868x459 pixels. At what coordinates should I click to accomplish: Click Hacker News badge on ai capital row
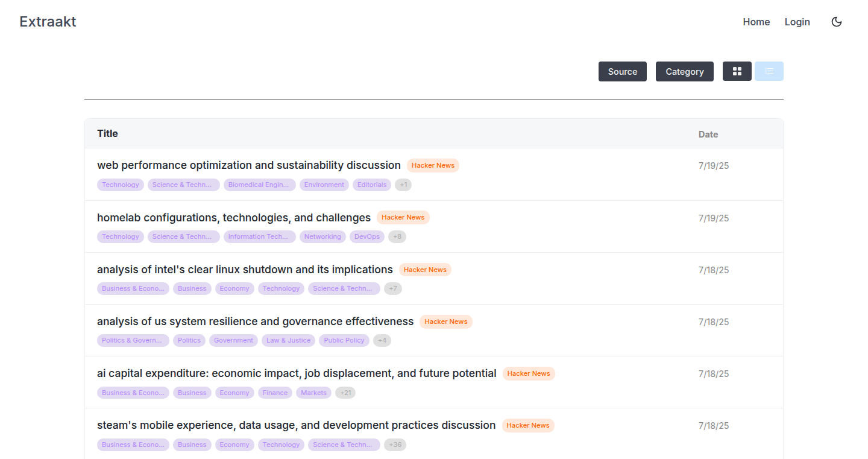pyautogui.click(x=529, y=373)
